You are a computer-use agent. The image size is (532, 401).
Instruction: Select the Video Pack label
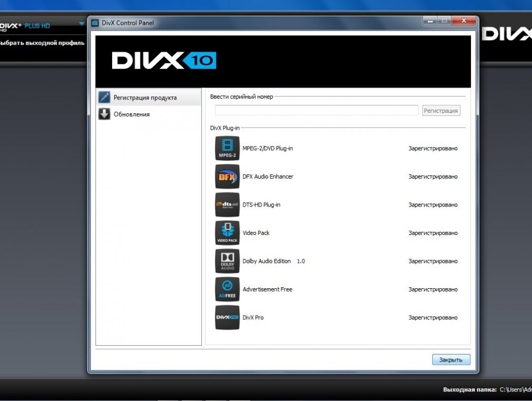point(256,233)
